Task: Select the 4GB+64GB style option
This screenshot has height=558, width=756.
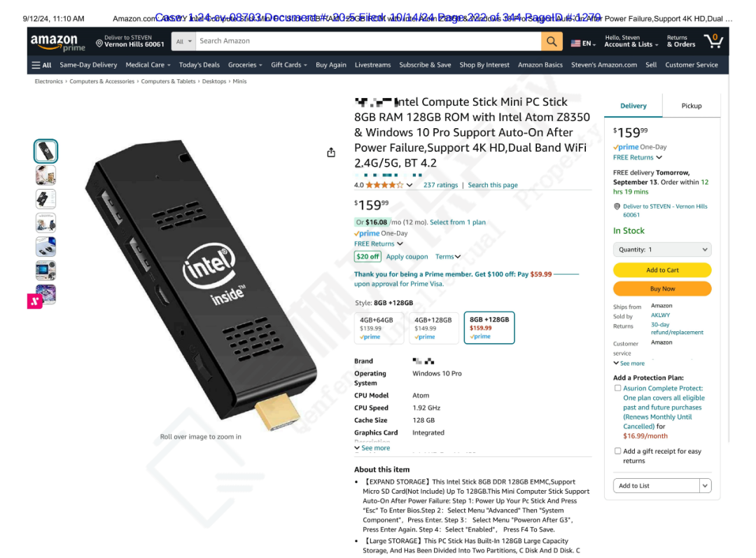Action: click(x=379, y=328)
